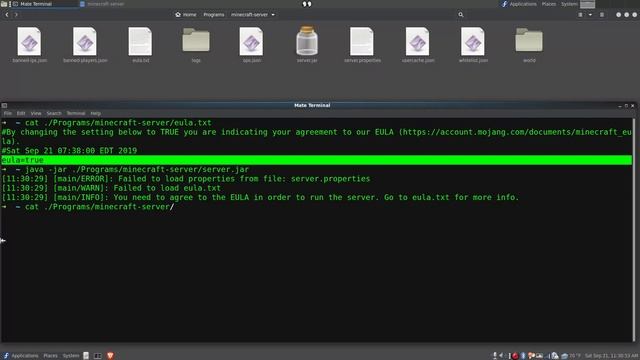
Task: Open the banned-ips.json file icon
Action: (x=29, y=41)
